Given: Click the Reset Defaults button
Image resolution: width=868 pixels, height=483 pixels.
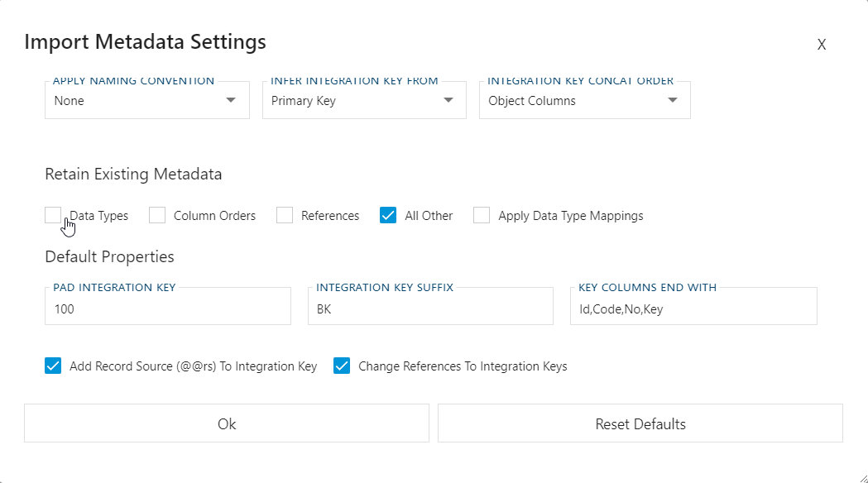Looking at the screenshot, I should click(x=640, y=423).
